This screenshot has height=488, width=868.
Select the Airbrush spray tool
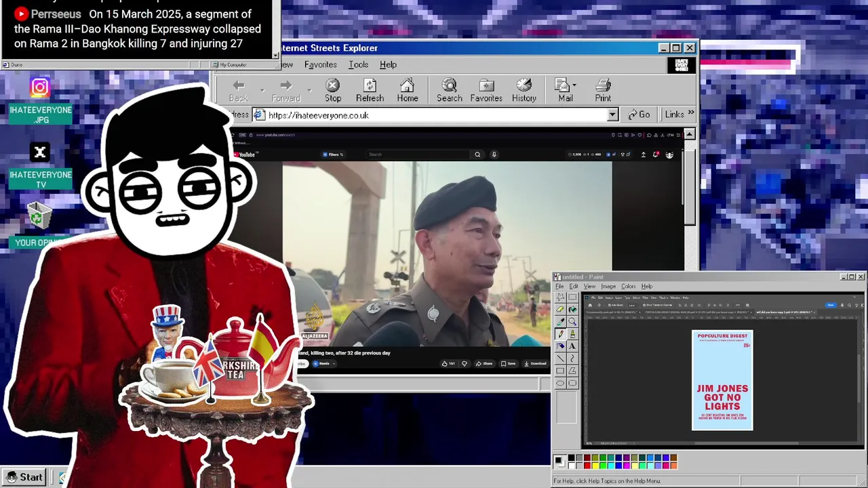coord(559,346)
